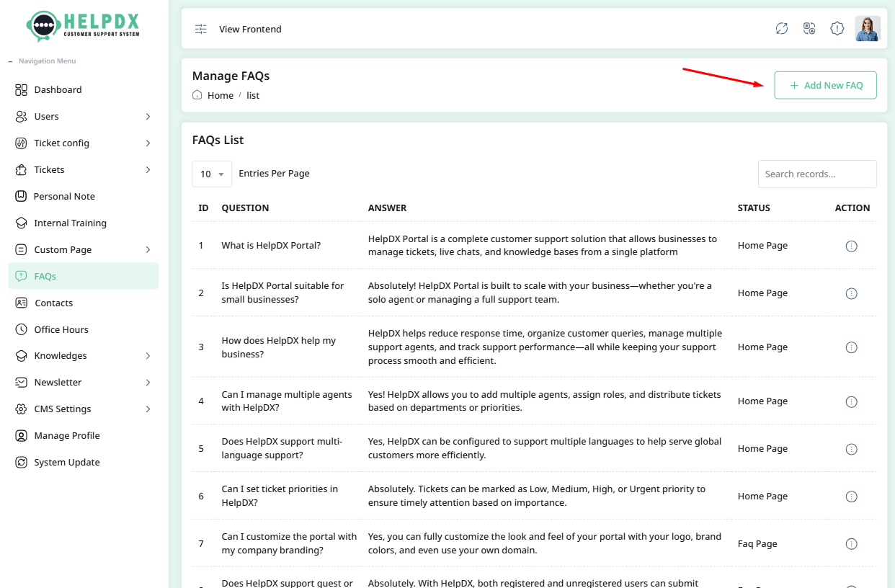This screenshot has width=895, height=588.
Task: Open action menu for ticket priorities FAQ
Action: 851,496
